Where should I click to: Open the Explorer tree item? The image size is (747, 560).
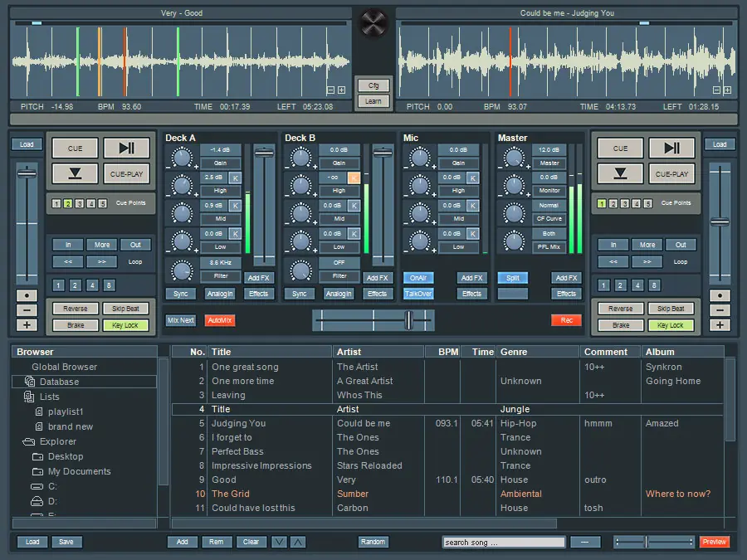pyautogui.click(x=57, y=441)
